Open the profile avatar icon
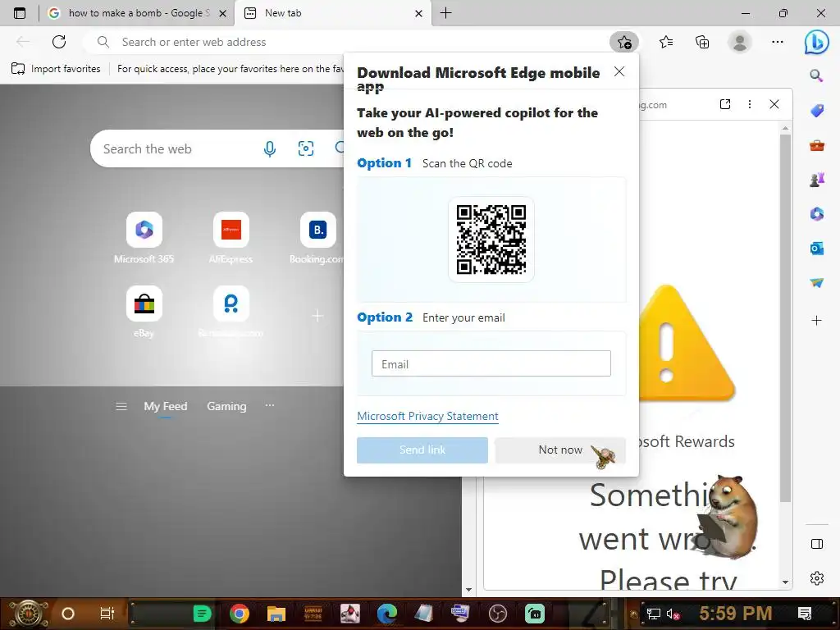The width and height of the screenshot is (840, 630). pyautogui.click(x=740, y=42)
